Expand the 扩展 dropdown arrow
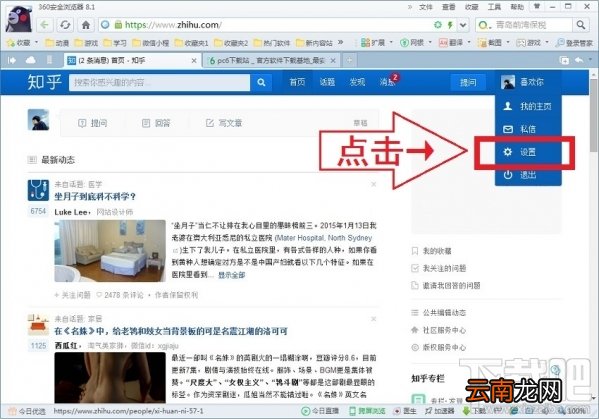 pyautogui.click(x=391, y=42)
